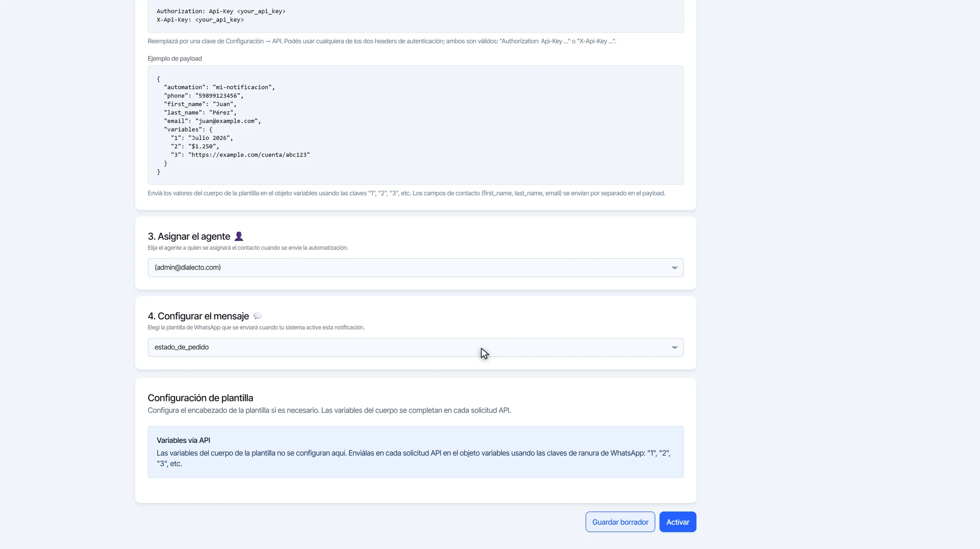This screenshot has height=549, width=980.
Task: Click the "automation": "mi-notificacion" line in payload
Action: click(x=219, y=87)
